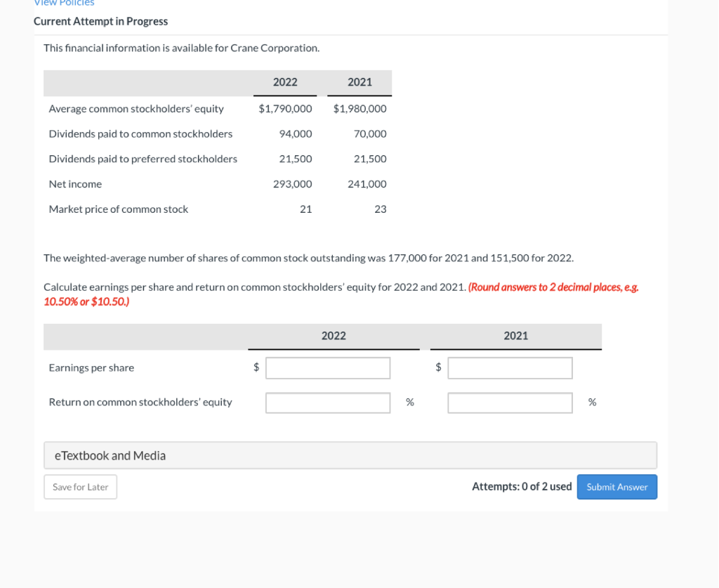The width and height of the screenshot is (719, 588).
Task: Click the Dividends paid to preferred stockholders label
Action: 143,159
